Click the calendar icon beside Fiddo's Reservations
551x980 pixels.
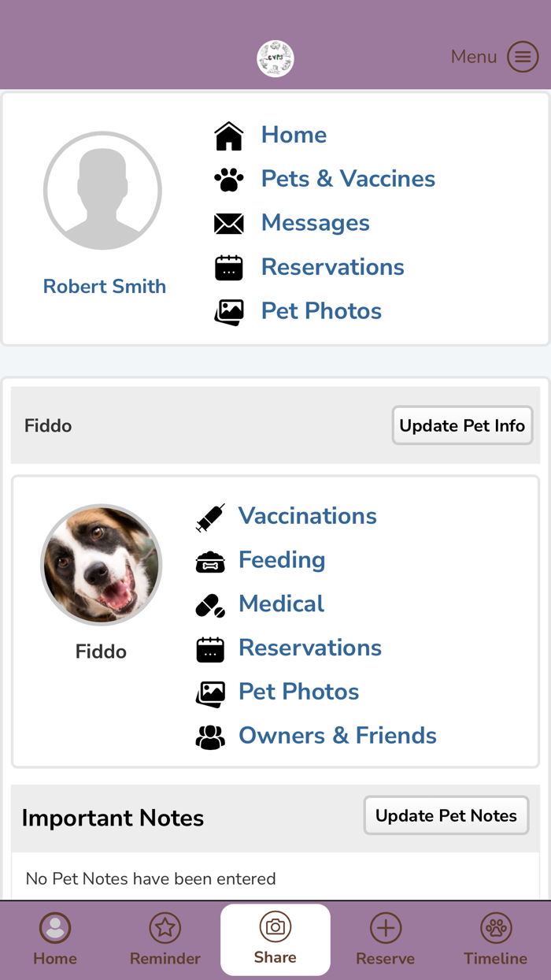point(209,648)
